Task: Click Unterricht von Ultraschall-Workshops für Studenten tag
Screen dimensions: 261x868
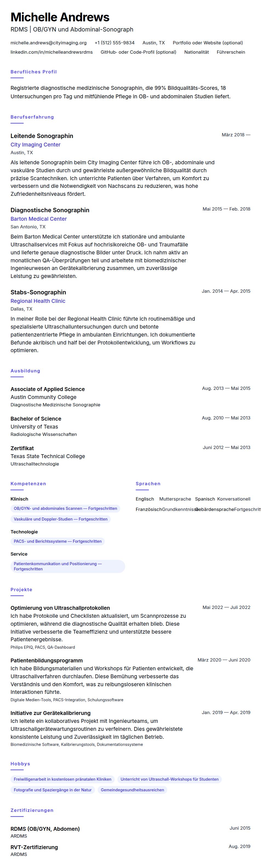Action: (170, 779)
